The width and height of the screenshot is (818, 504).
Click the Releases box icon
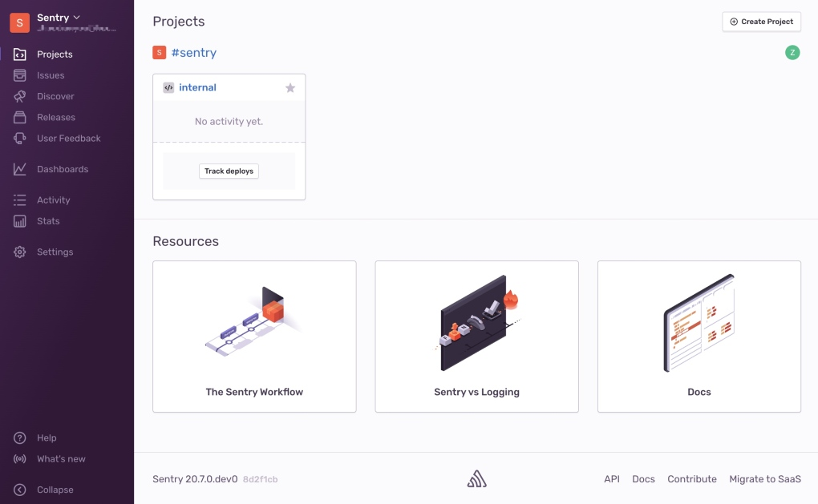(x=20, y=117)
